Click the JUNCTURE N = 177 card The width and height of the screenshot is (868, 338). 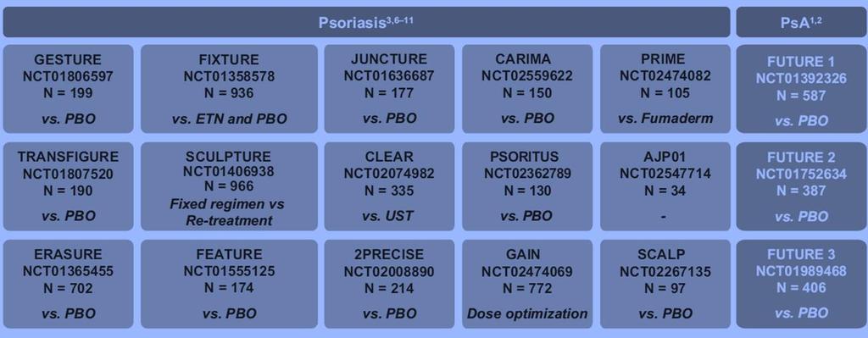pyautogui.click(x=389, y=88)
